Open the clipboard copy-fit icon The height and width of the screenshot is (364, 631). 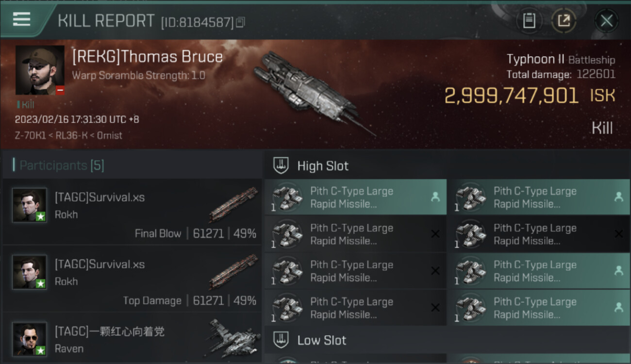tap(529, 21)
